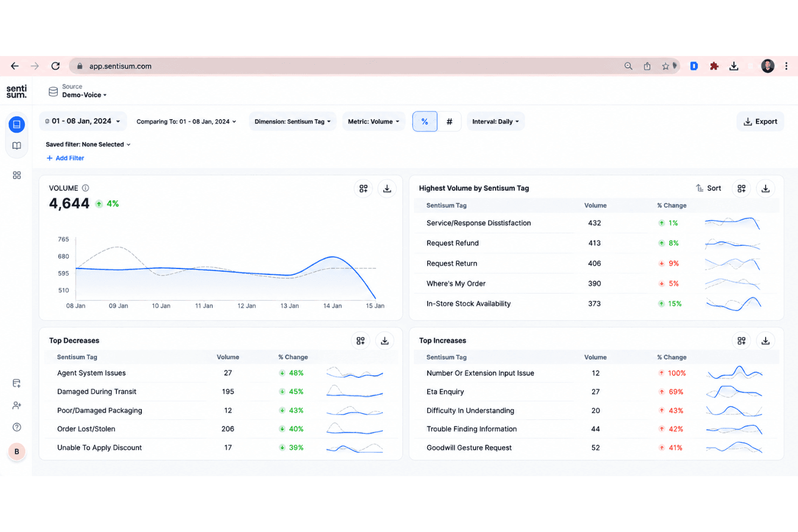Open the Comparing To date dropdown

187,121
